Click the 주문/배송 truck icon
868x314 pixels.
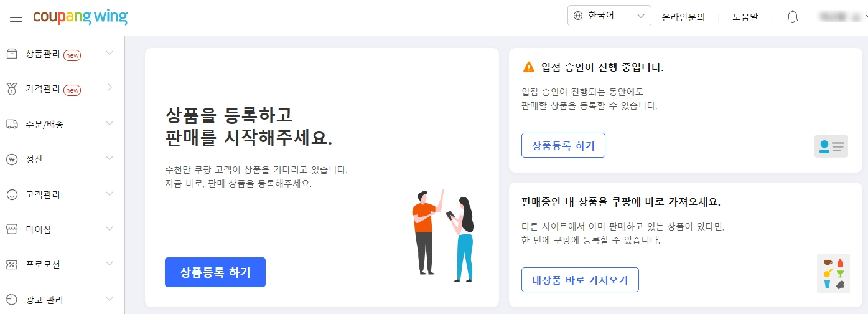pos(11,124)
